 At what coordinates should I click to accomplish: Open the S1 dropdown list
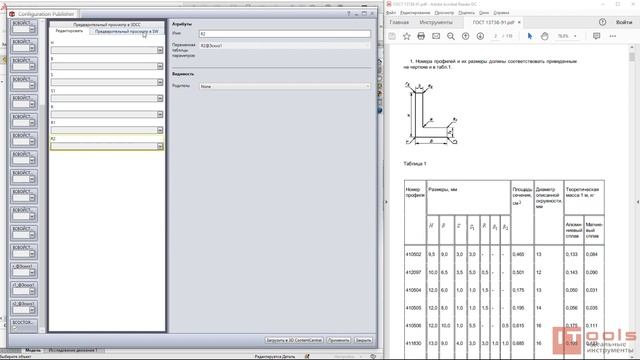pos(160,98)
